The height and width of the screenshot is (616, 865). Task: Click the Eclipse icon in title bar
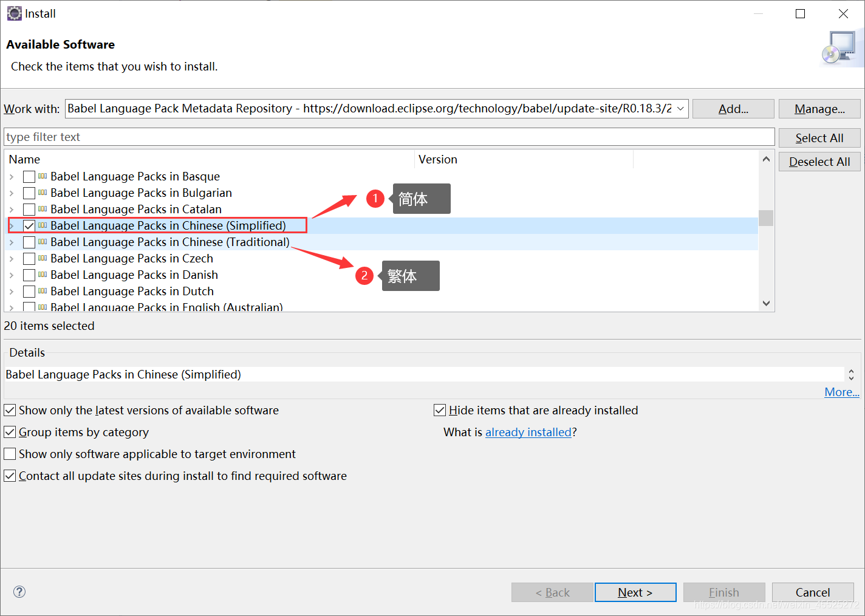tap(14, 13)
